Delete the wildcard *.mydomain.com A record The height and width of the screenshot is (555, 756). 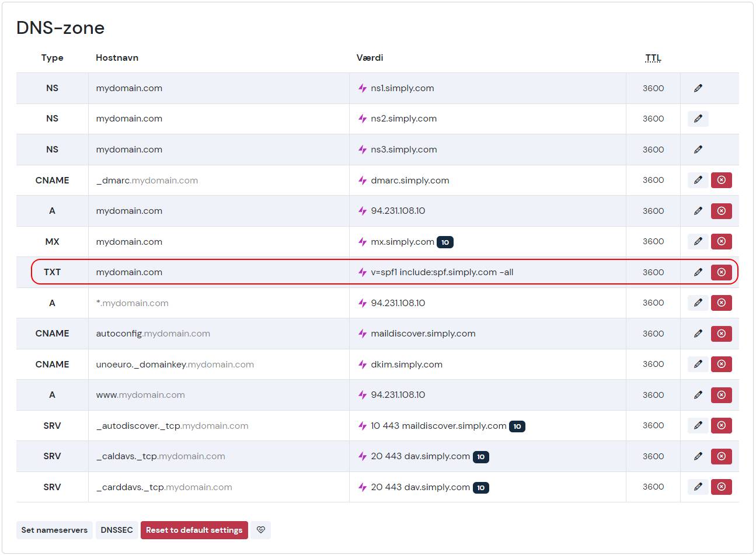click(721, 303)
